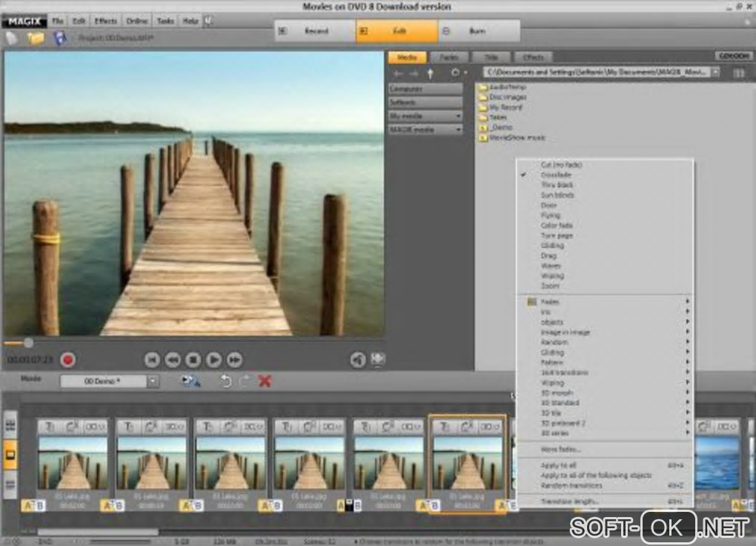Switch to the Burn tab
This screenshot has width=756, height=546.
tap(477, 31)
